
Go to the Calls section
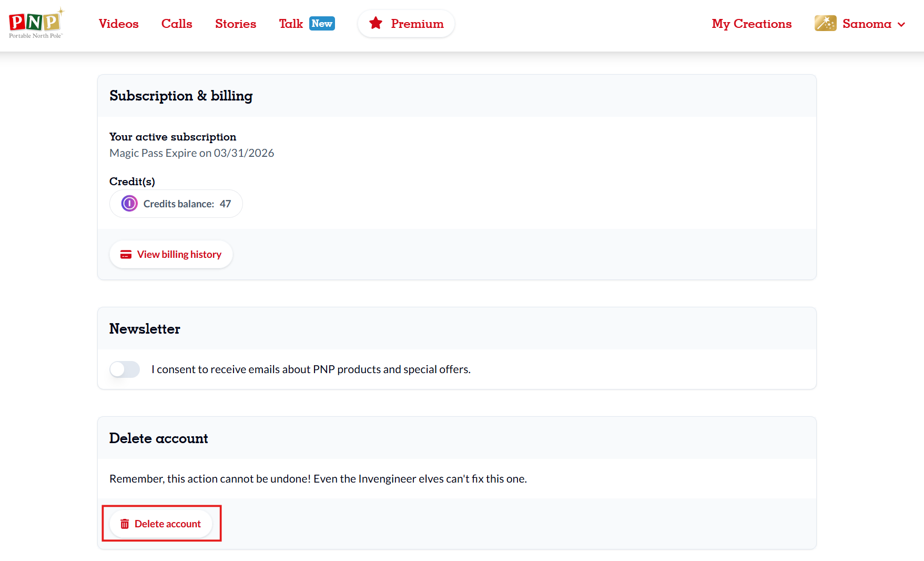(177, 24)
